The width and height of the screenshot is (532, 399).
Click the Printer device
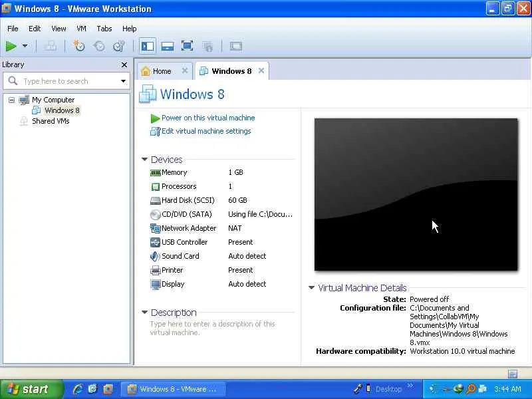point(172,270)
